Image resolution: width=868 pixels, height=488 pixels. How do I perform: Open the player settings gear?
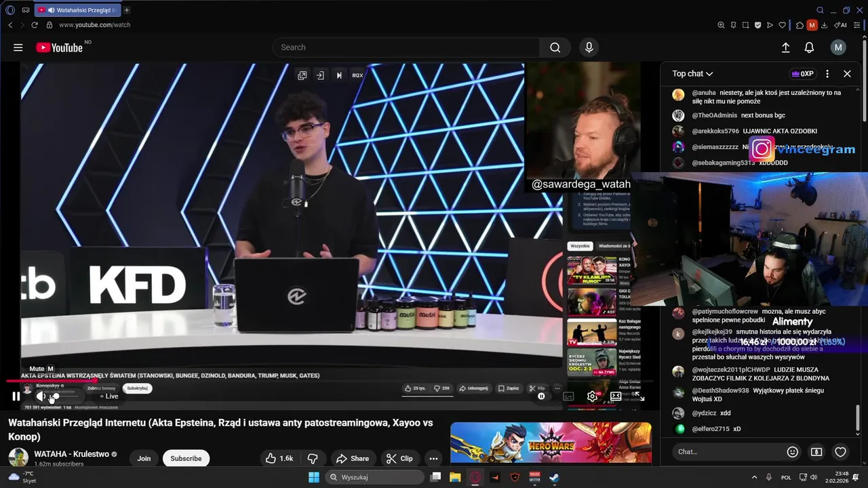[x=592, y=396]
